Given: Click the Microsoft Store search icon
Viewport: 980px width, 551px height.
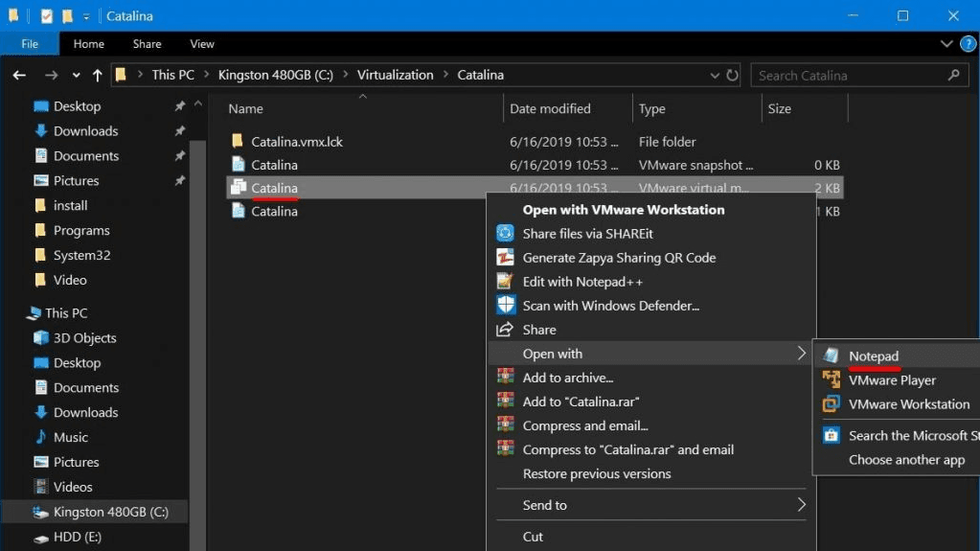Looking at the screenshot, I should 831,436.
